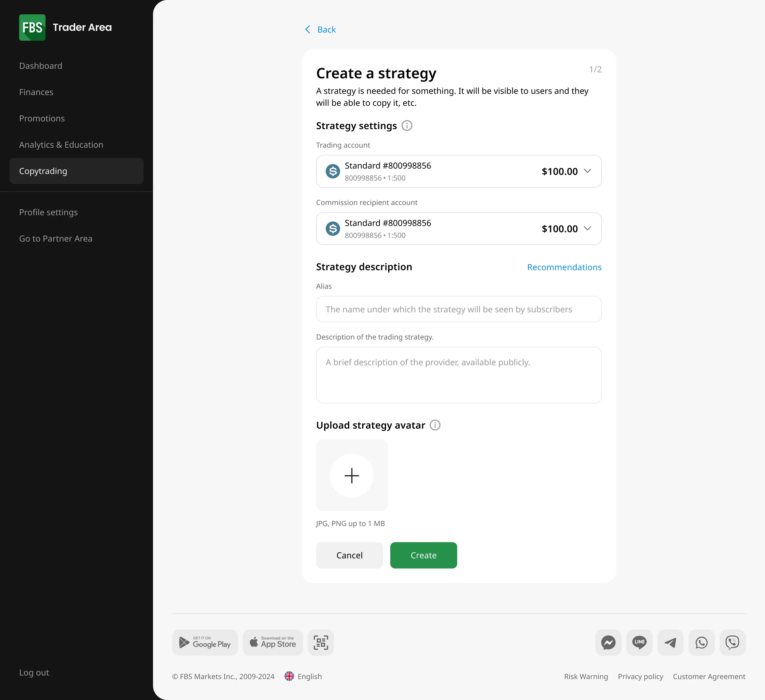Image resolution: width=765 pixels, height=700 pixels.
Task: Open the Risk Warning link
Action: [586, 676]
